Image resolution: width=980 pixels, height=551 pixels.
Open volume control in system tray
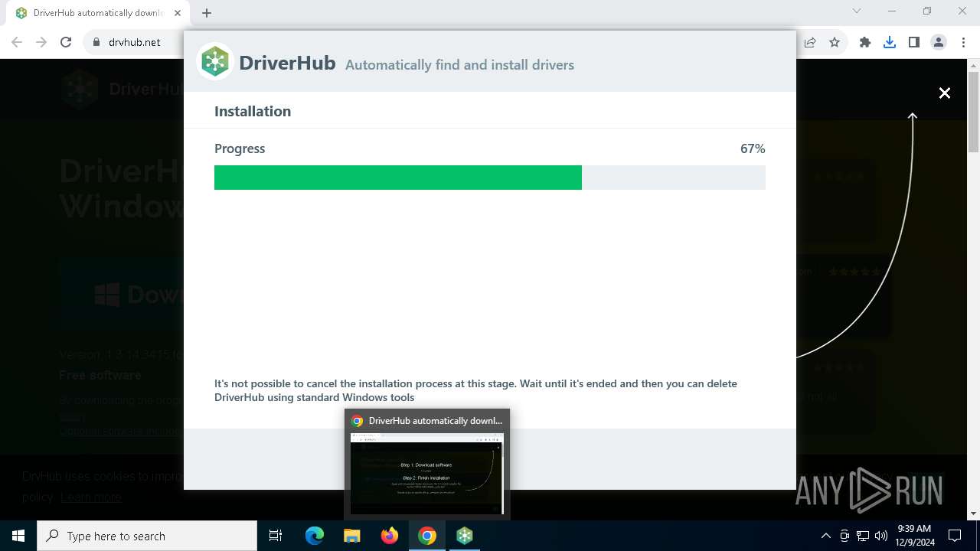click(x=881, y=536)
